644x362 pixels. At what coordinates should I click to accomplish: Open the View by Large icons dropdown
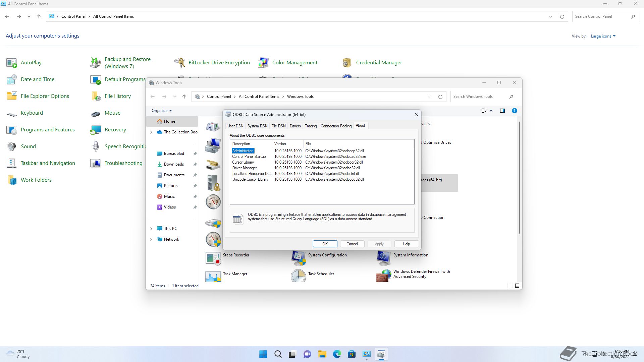tap(603, 36)
